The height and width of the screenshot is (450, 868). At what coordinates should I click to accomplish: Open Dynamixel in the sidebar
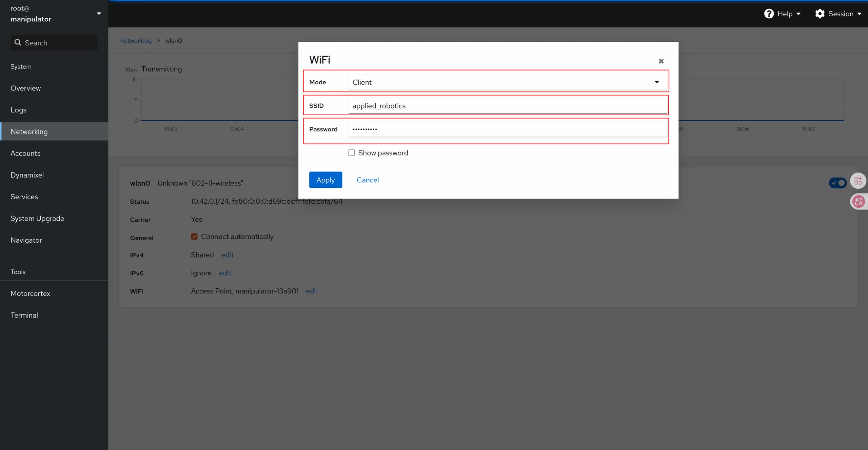[x=54, y=175]
